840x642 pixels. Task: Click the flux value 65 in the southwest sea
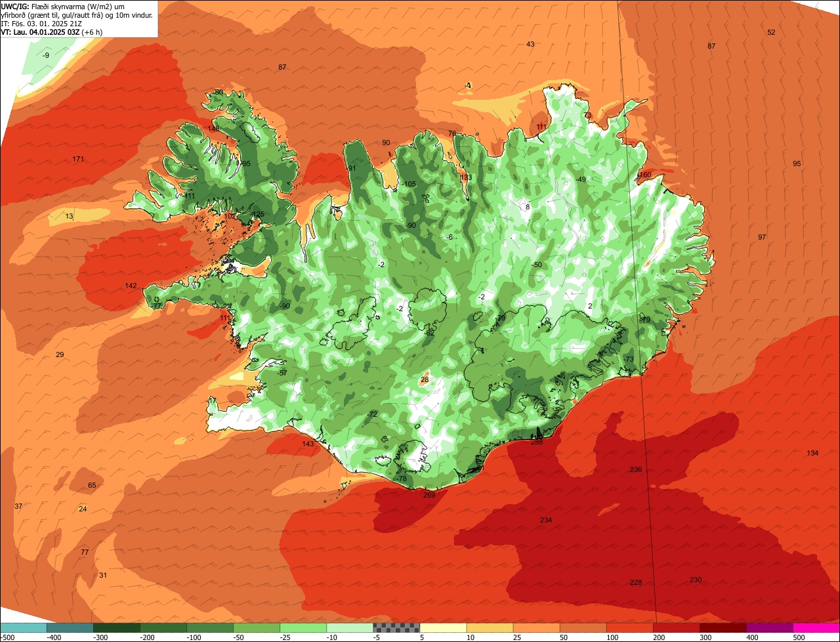92,486
